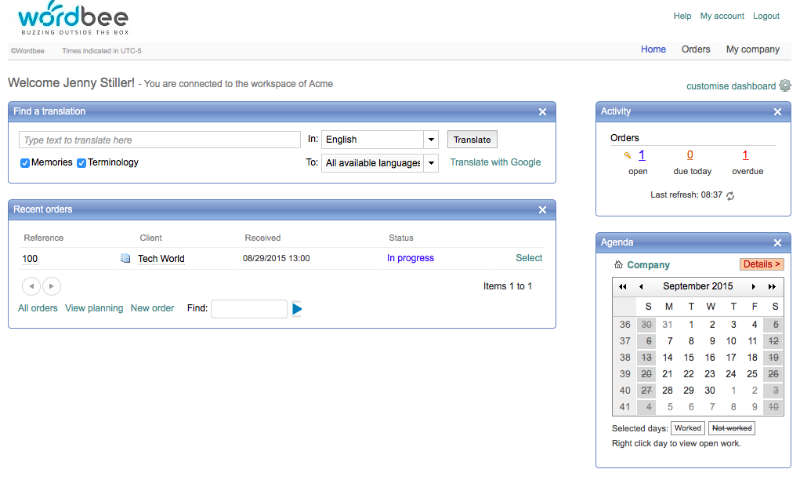This screenshot has height=480, width=800.
Task: Jump to previous year in calendar
Action: (x=623, y=286)
